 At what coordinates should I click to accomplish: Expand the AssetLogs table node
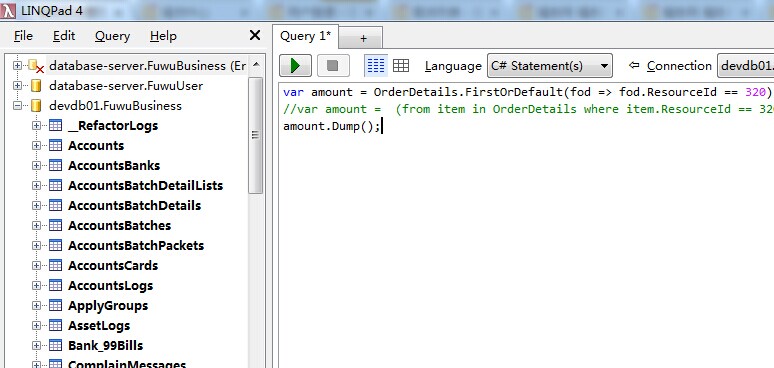point(36,326)
